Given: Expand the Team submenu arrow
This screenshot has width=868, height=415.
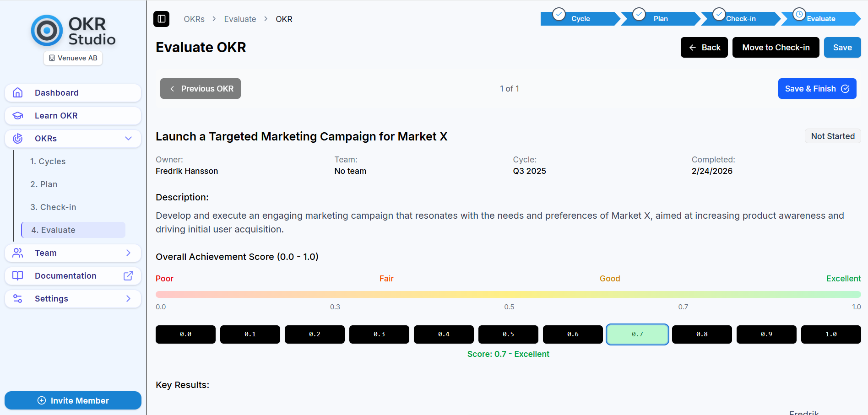Looking at the screenshot, I should coord(128,253).
